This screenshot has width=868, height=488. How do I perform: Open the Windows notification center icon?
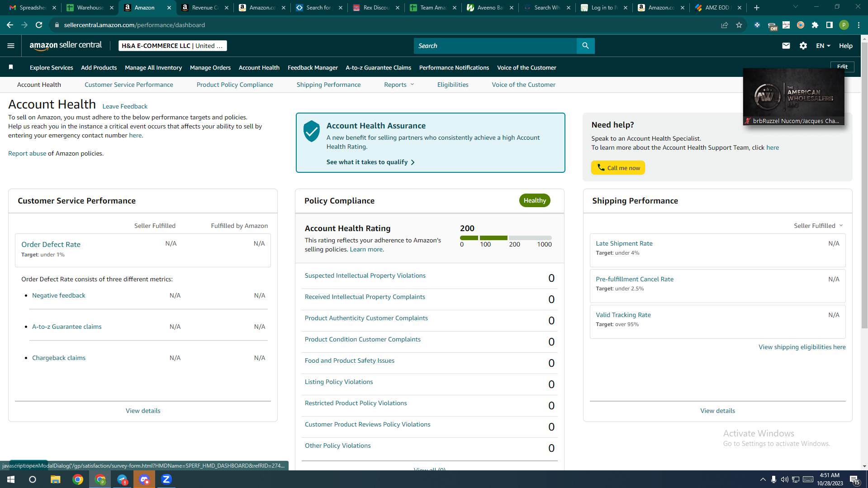coord(854,479)
